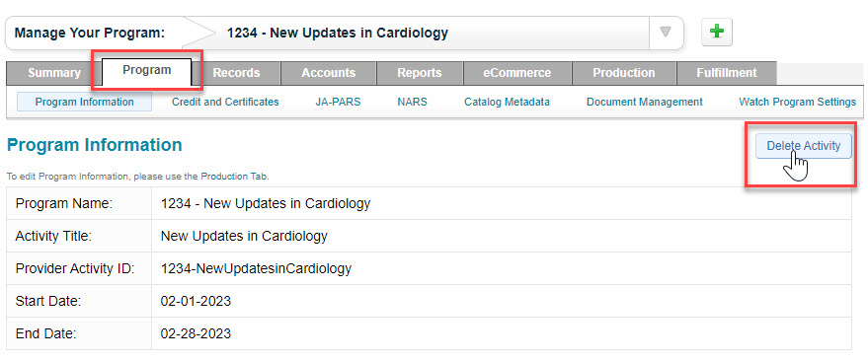868x362 pixels.
Task: Follow the Production Tab link
Action: [x=234, y=177]
